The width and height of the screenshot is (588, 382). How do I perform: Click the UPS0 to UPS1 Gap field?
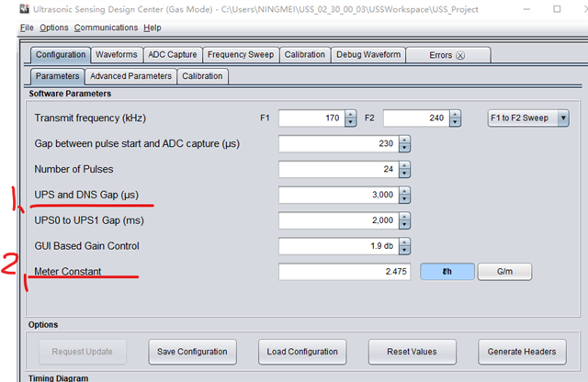tap(339, 220)
